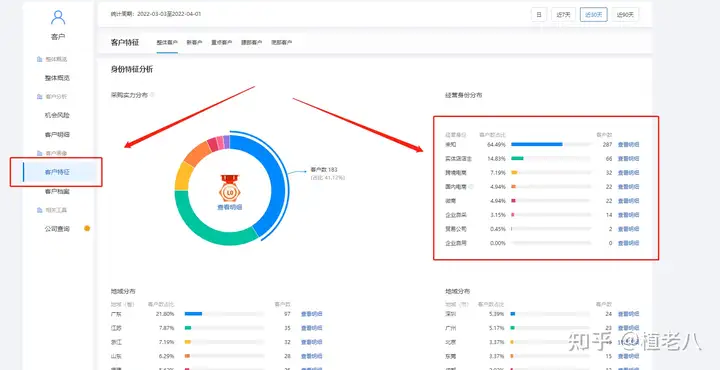Select the 近90天 period button
Screen dimensions: 720x370
pos(625,15)
